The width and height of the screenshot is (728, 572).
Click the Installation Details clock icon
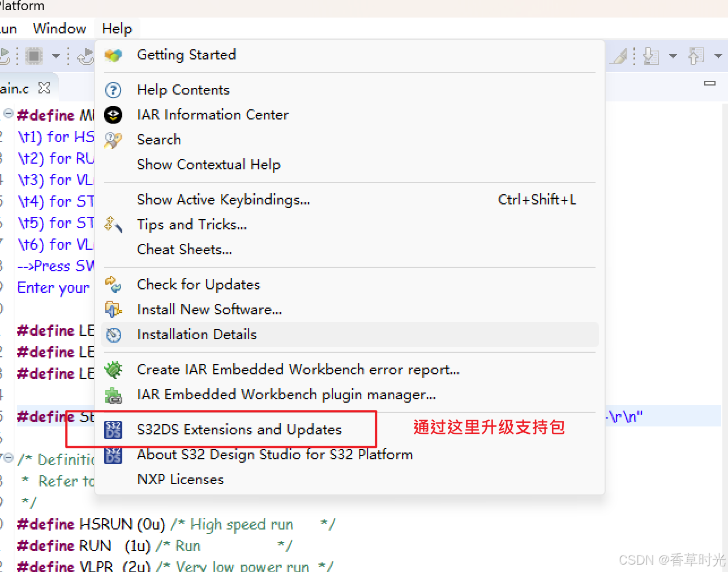click(114, 335)
